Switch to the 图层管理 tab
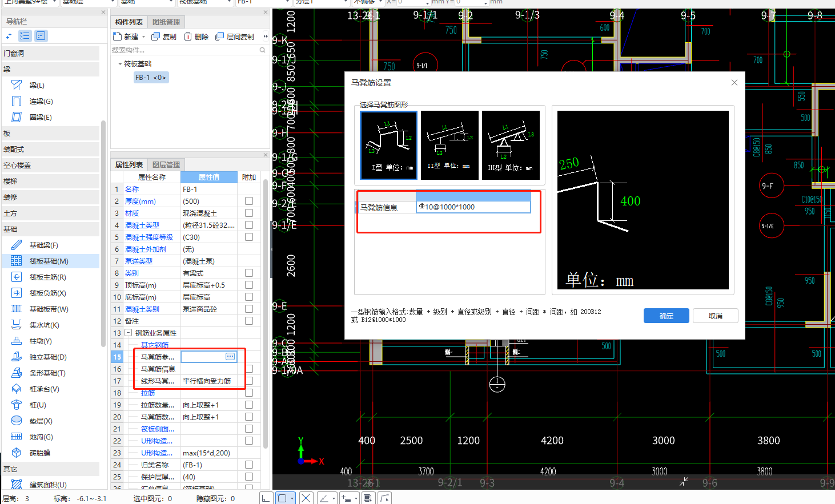Image resolution: width=835 pixels, height=504 pixels. click(x=166, y=164)
